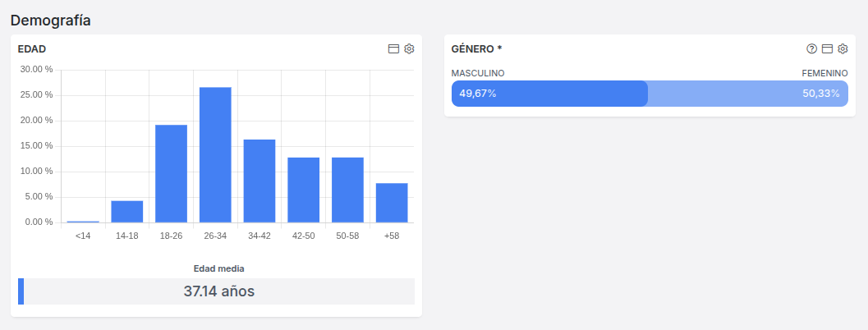
Task: Click the 37.14 años average age value
Action: [219, 291]
